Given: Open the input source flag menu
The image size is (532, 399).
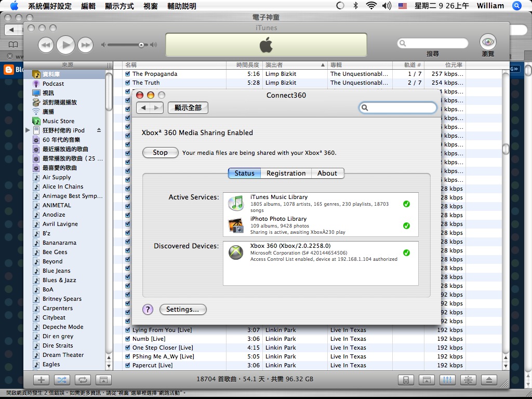Looking at the screenshot, I should point(403,6).
